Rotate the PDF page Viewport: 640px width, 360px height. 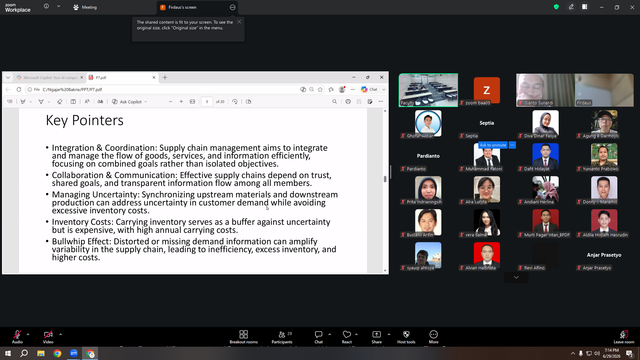[x=235, y=102]
